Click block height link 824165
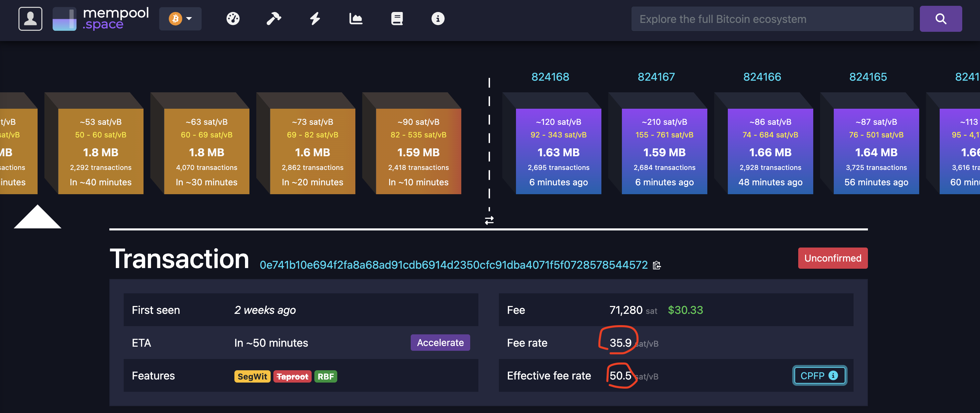The width and height of the screenshot is (980, 413). point(868,77)
